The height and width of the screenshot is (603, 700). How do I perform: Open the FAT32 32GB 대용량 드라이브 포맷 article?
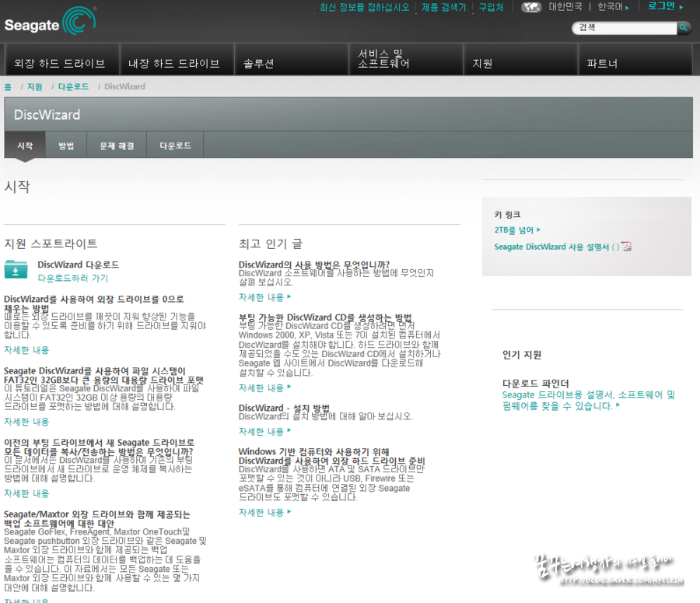[x=103, y=376]
